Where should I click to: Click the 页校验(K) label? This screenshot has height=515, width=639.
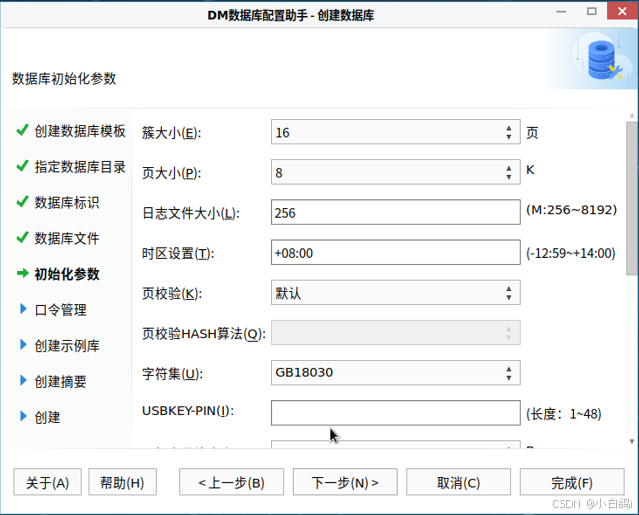[172, 293]
